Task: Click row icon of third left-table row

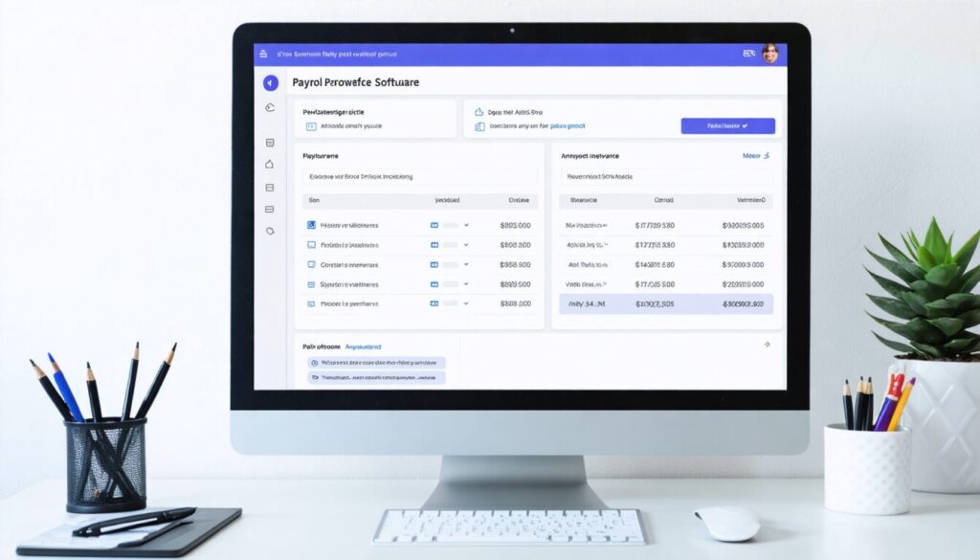Action: coord(311,264)
